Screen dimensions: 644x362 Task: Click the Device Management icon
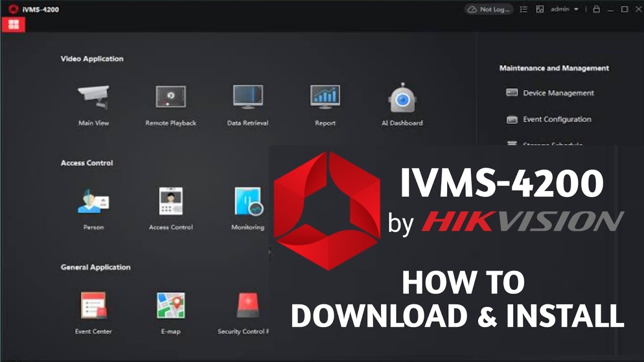point(512,93)
